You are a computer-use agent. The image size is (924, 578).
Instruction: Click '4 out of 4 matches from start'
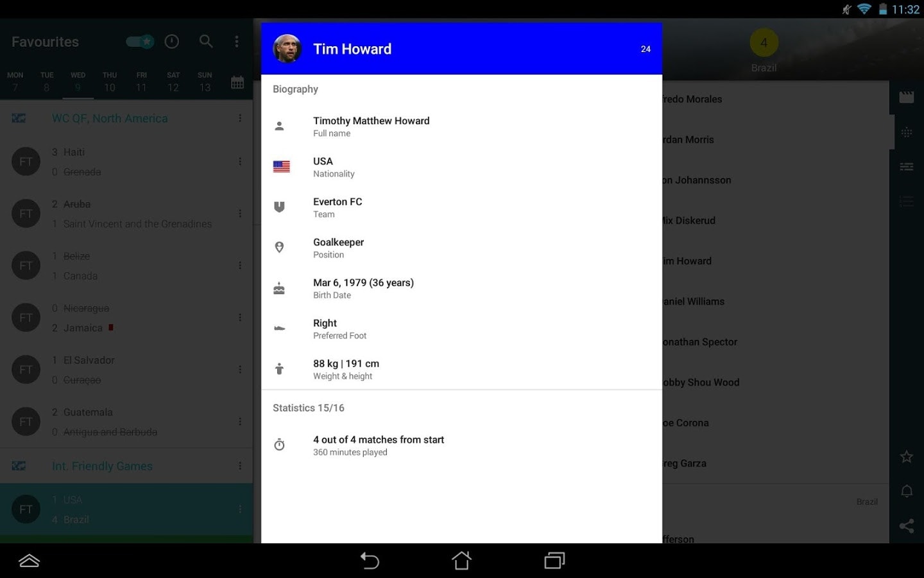pyautogui.click(x=379, y=439)
